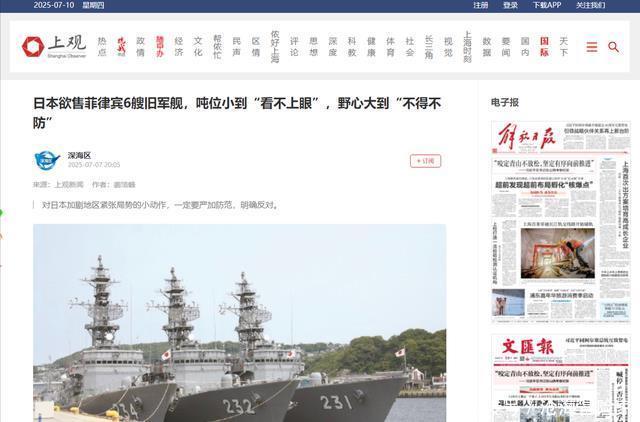
Task: Subscribe with the +订阅 button
Action: [425, 161]
